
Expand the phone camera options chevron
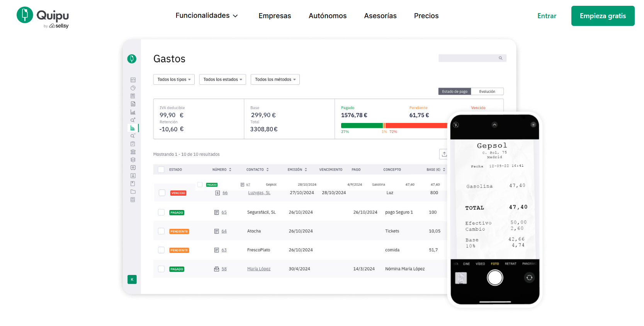[x=494, y=125]
